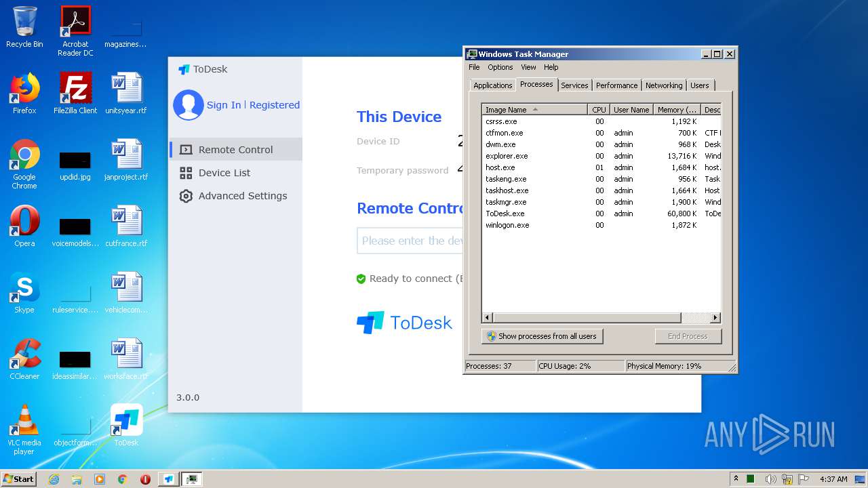Click the device code input field
This screenshot has width=868, height=488.
pos(410,241)
